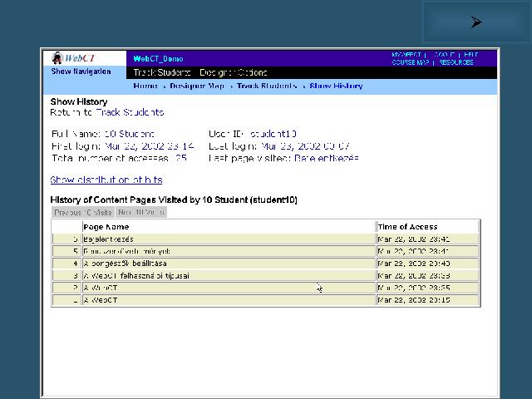Viewport: 532px width, 399px height.
Task: Click the Show History page heading
Action: point(79,101)
